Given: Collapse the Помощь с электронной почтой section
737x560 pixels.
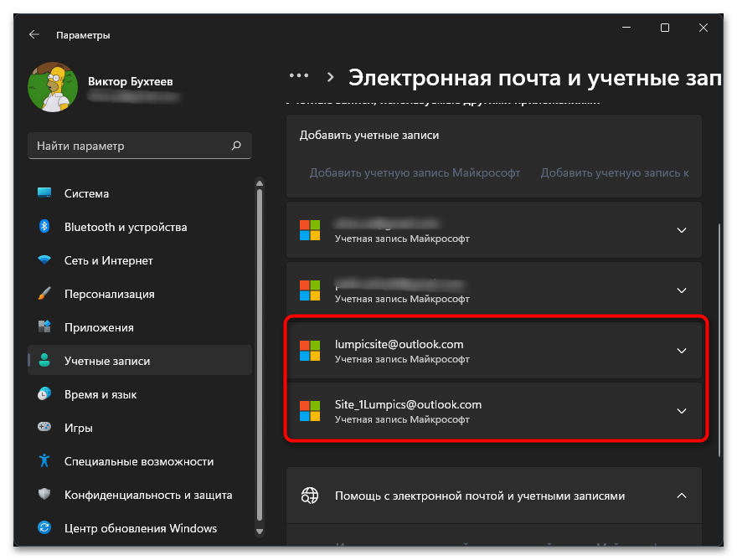Looking at the screenshot, I should [x=682, y=496].
